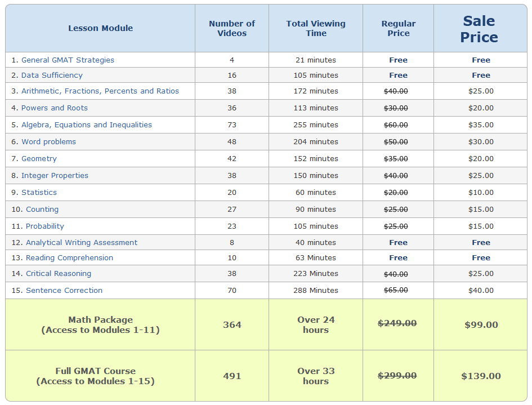Click the 255 minutes viewing time cell
Viewport: 532px width, 405px height.
[316, 125]
